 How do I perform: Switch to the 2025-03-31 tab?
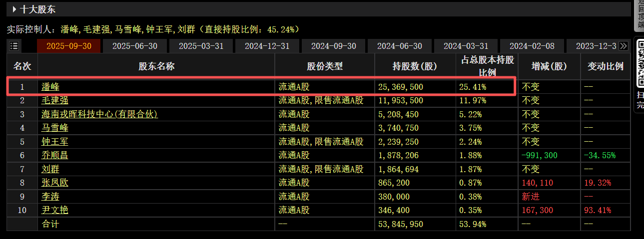(201, 46)
